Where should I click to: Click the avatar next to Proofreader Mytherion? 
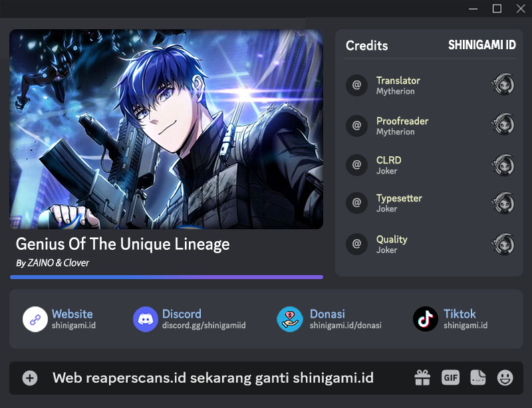[503, 124]
